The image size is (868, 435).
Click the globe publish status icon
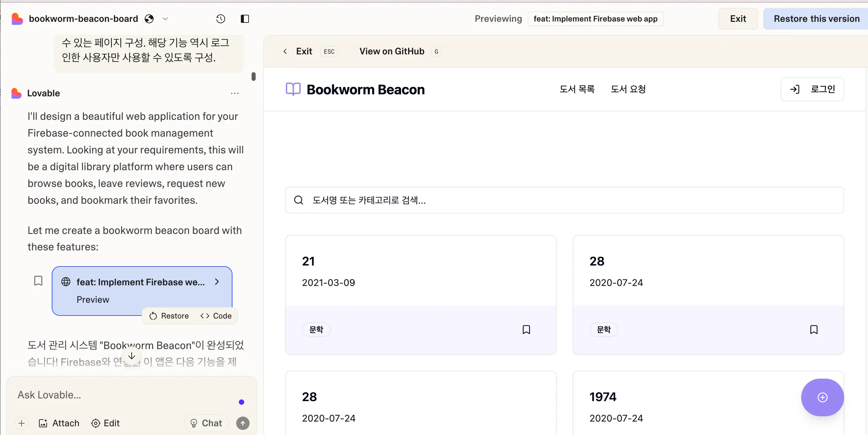point(149,19)
